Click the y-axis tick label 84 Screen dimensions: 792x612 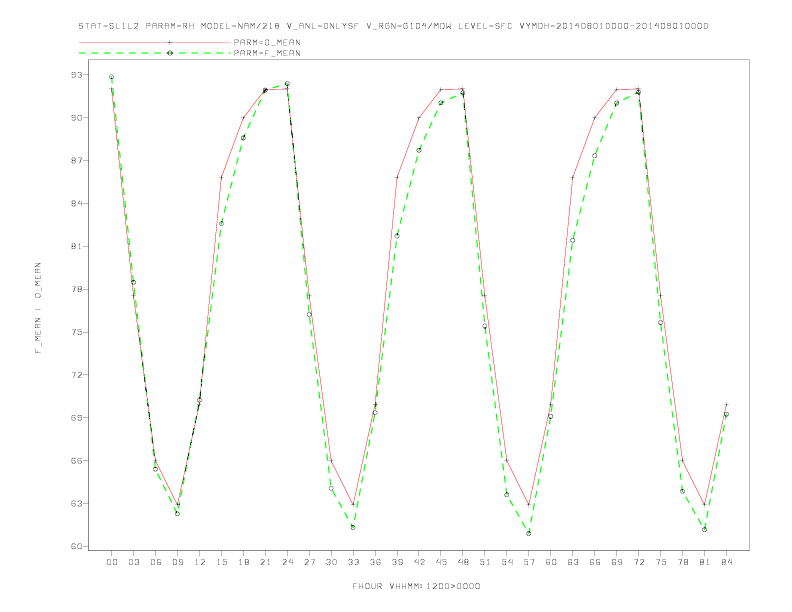point(76,203)
